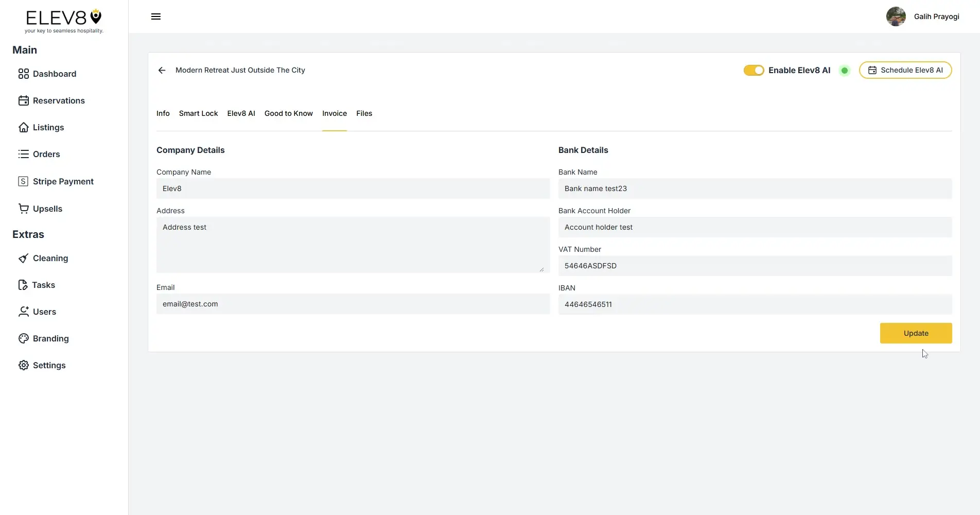Click the Company Name input field
This screenshot has height=515, width=980.
(x=353, y=188)
